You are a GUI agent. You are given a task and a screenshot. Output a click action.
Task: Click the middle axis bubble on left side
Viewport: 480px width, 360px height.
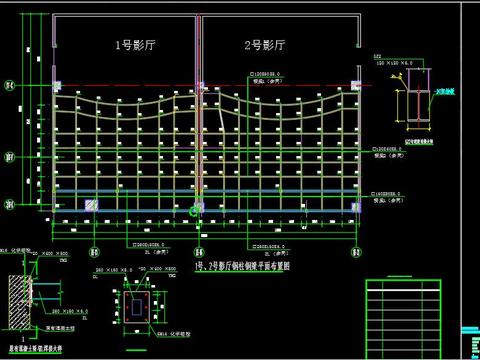pyautogui.click(x=9, y=157)
